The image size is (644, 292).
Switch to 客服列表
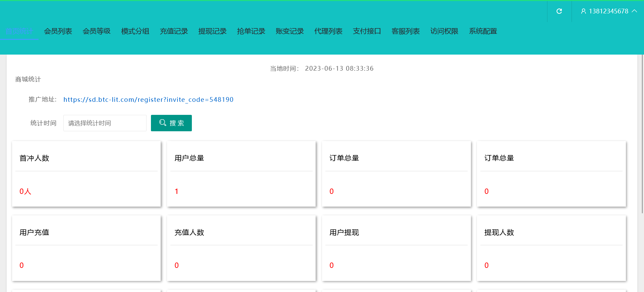[x=406, y=31]
